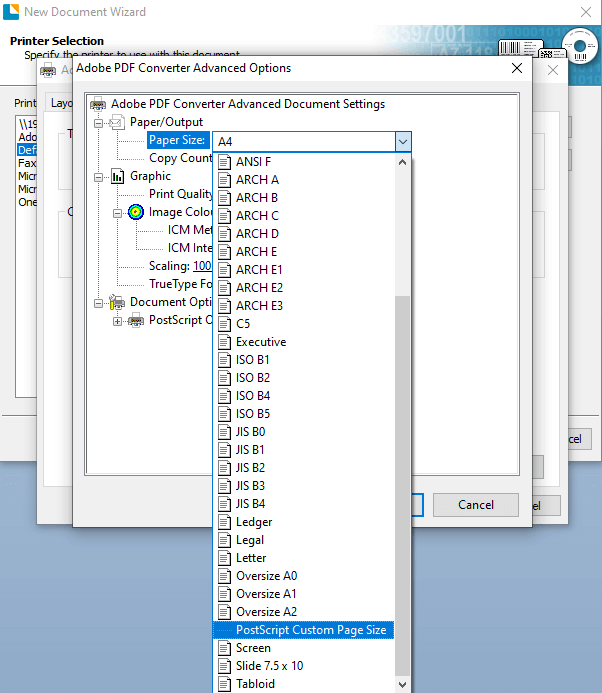This screenshot has height=693, width=602.
Task: Collapse the Paper/Output tree node
Action: (99, 123)
